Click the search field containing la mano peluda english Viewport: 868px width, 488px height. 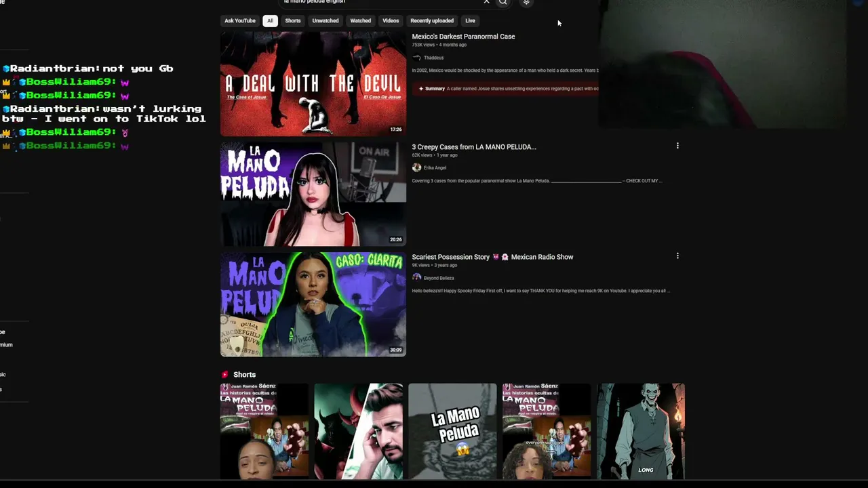(x=380, y=2)
